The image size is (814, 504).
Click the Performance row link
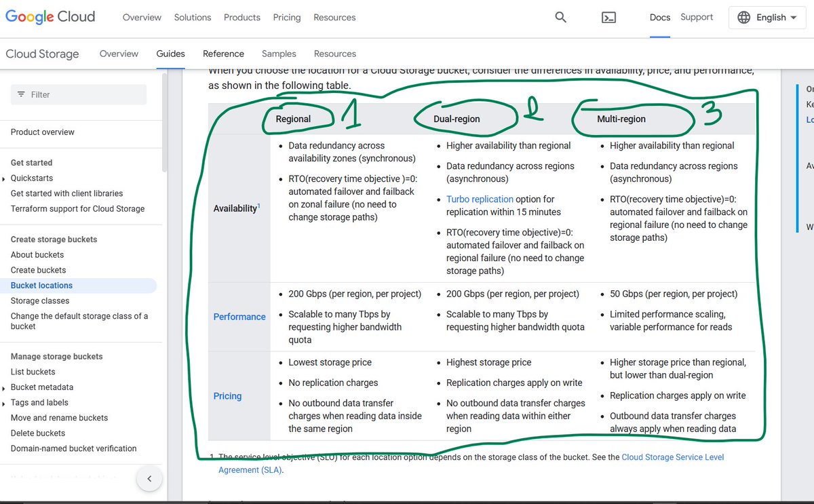pyautogui.click(x=239, y=317)
